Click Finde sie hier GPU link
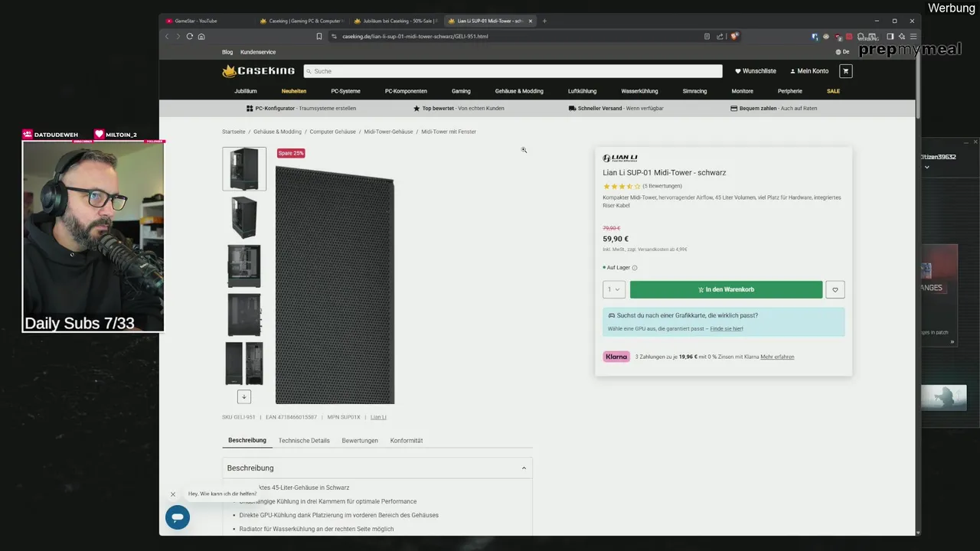Screen dimensions: 980x551 [727, 328]
